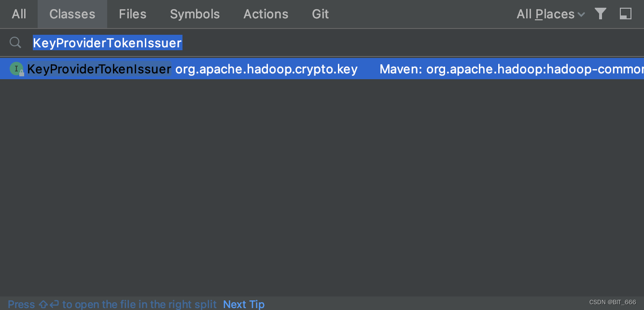This screenshot has height=310, width=644.
Task: Switch to the Files tab
Action: [x=132, y=14]
